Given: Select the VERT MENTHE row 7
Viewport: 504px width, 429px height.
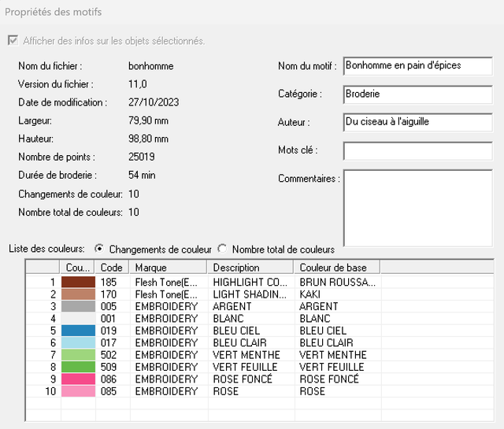Looking at the screenshot, I should [x=243, y=355].
